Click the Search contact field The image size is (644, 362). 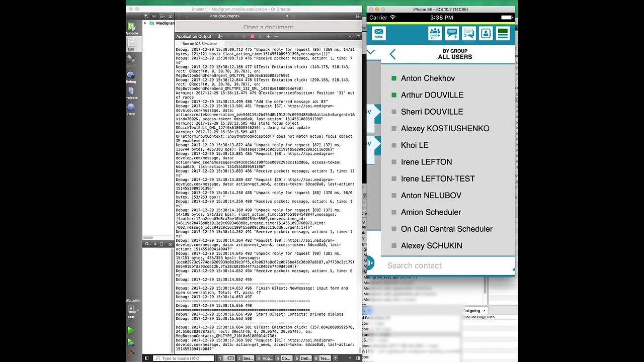(x=448, y=265)
